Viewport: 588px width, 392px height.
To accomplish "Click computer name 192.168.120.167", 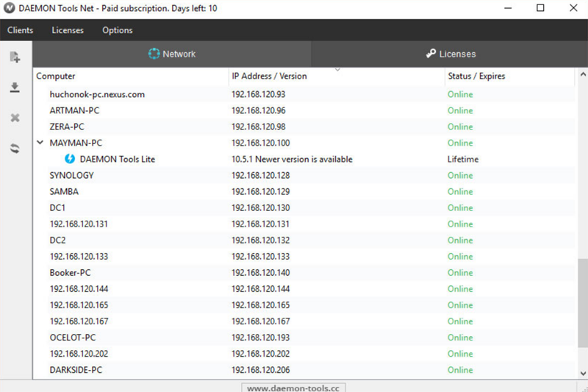I will [79, 321].
